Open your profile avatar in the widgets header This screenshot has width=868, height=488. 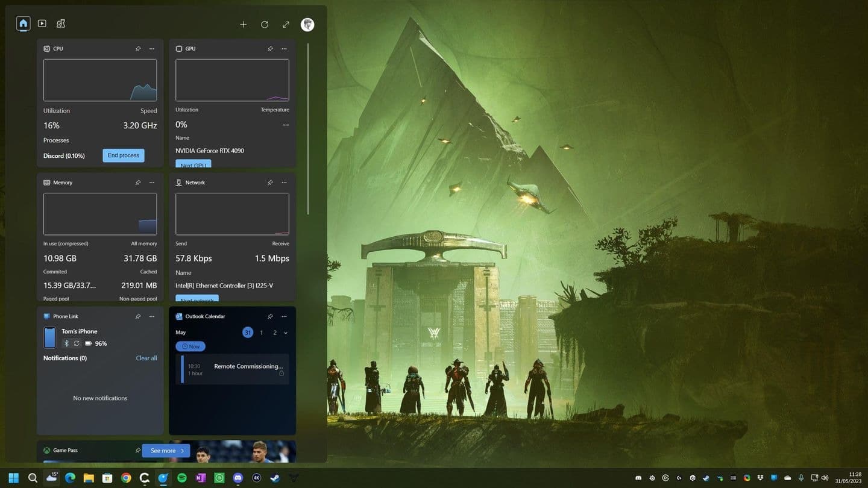pyautogui.click(x=307, y=24)
